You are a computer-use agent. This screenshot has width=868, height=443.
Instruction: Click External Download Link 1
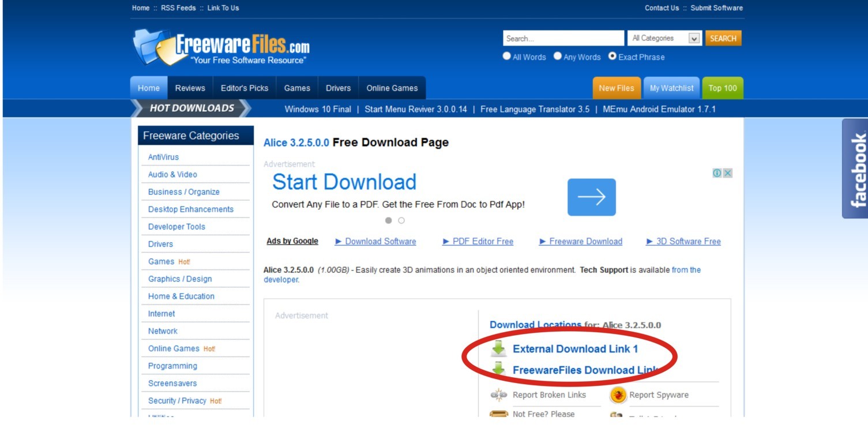[x=575, y=348]
